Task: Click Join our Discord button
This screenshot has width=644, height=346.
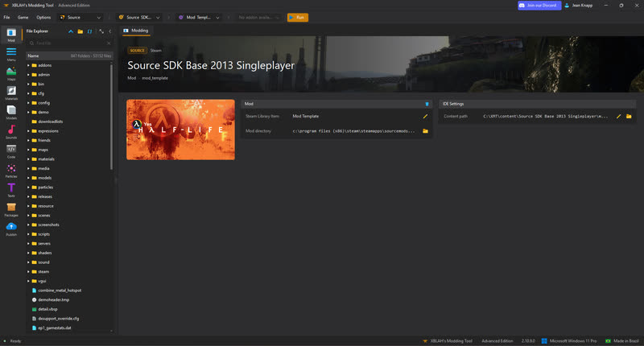Action: click(x=539, y=6)
